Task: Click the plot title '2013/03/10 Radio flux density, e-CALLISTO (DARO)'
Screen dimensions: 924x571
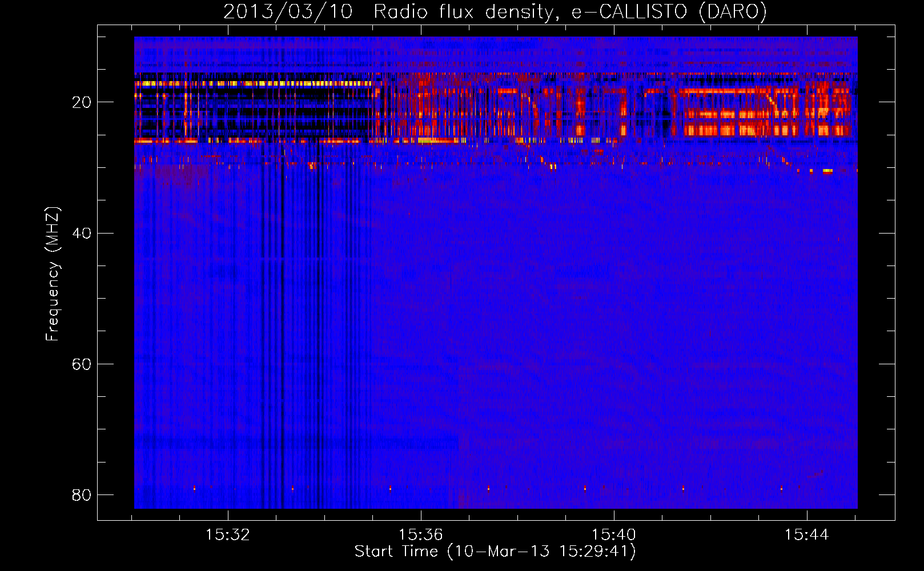Action: (495, 11)
